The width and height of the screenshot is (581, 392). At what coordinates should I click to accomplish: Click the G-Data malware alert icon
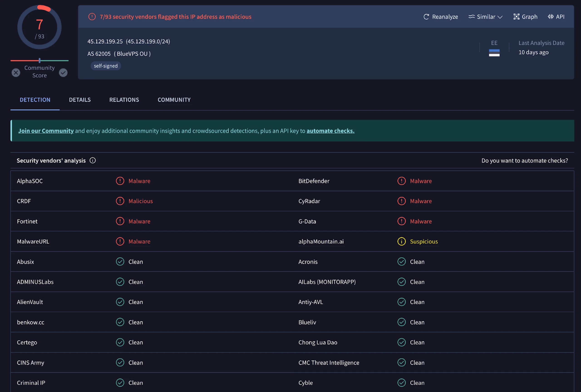(x=401, y=221)
